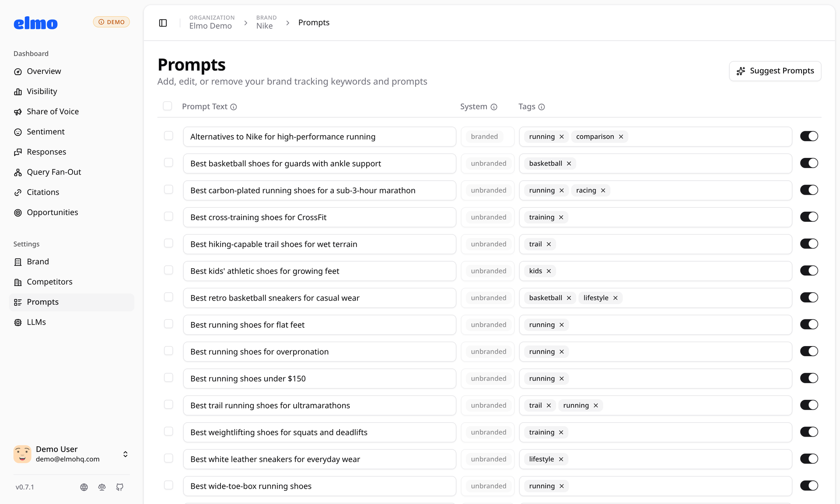Toggle the sidebar panel icon
The width and height of the screenshot is (840, 504).
[163, 23]
